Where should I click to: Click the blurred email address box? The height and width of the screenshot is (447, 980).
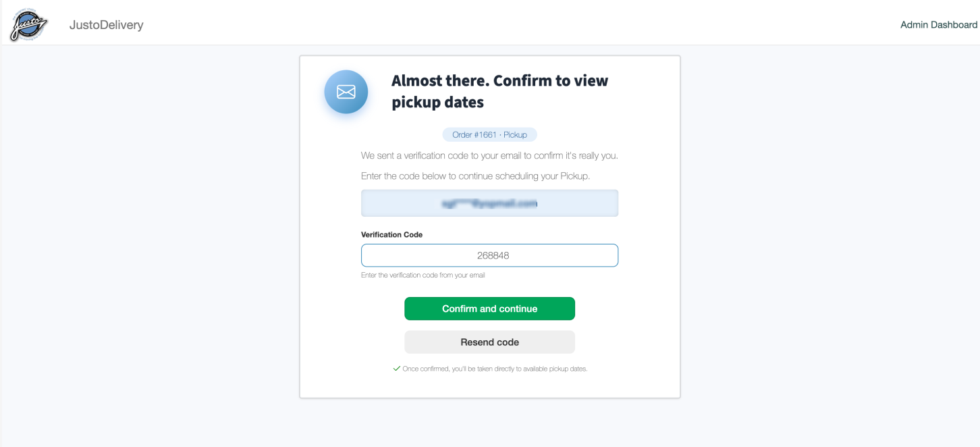click(x=489, y=203)
